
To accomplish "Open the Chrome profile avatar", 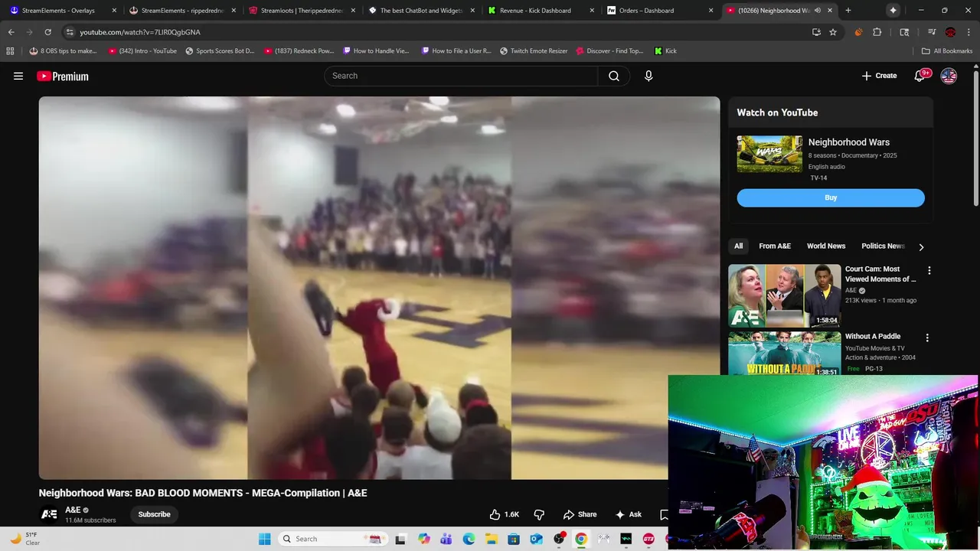I will (x=950, y=32).
